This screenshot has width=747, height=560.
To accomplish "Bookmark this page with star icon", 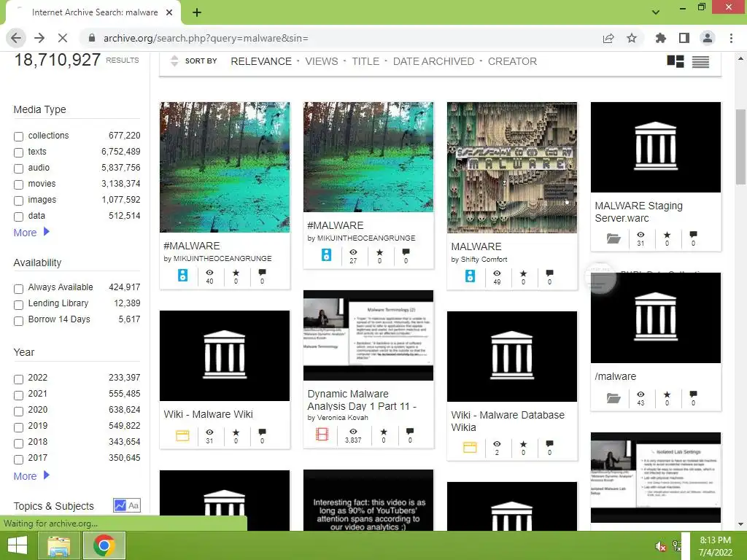I will pos(632,38).
